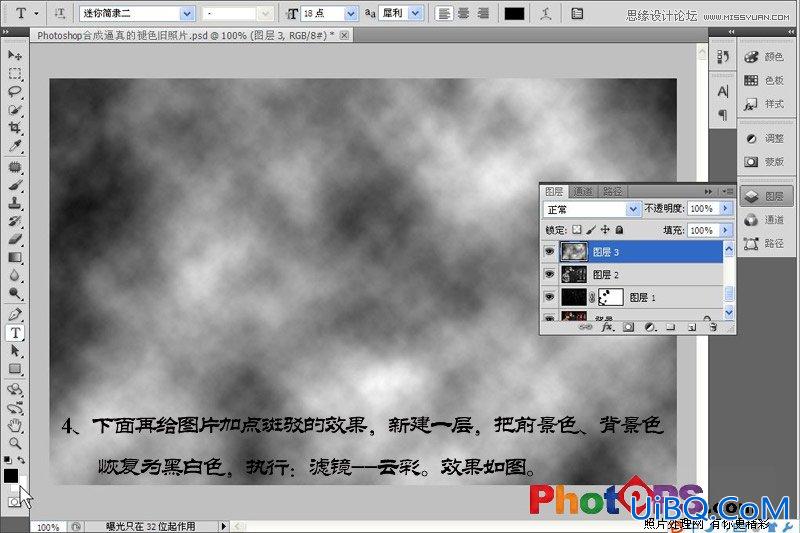Select the Dodge tool
This screenshot has width=800, height=533.
coord(15,293)
